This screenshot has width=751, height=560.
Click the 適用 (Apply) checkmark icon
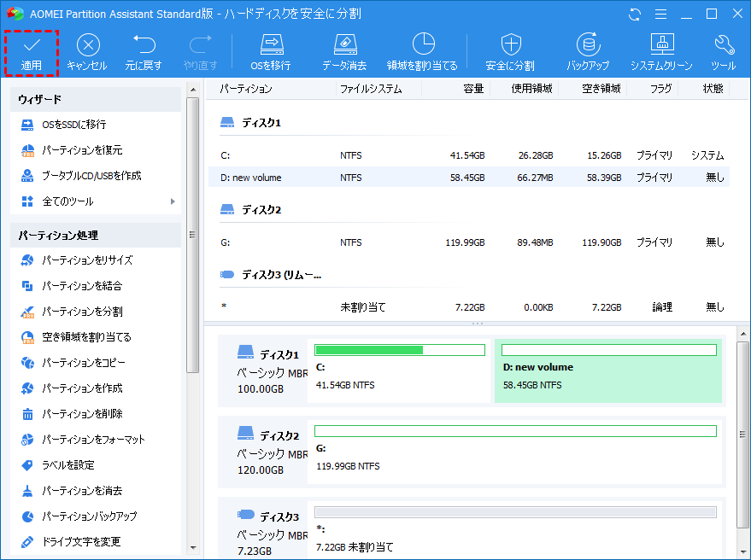pos(32,45)
